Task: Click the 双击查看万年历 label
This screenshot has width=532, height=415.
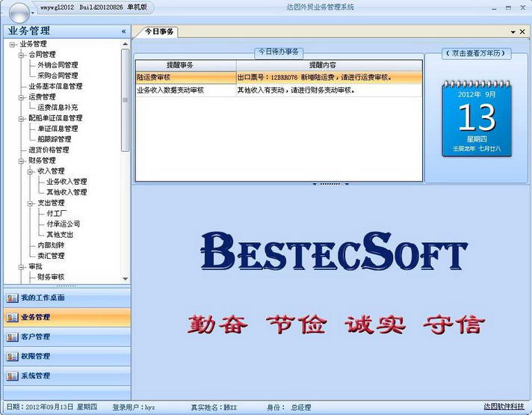Action: (477, 53)
